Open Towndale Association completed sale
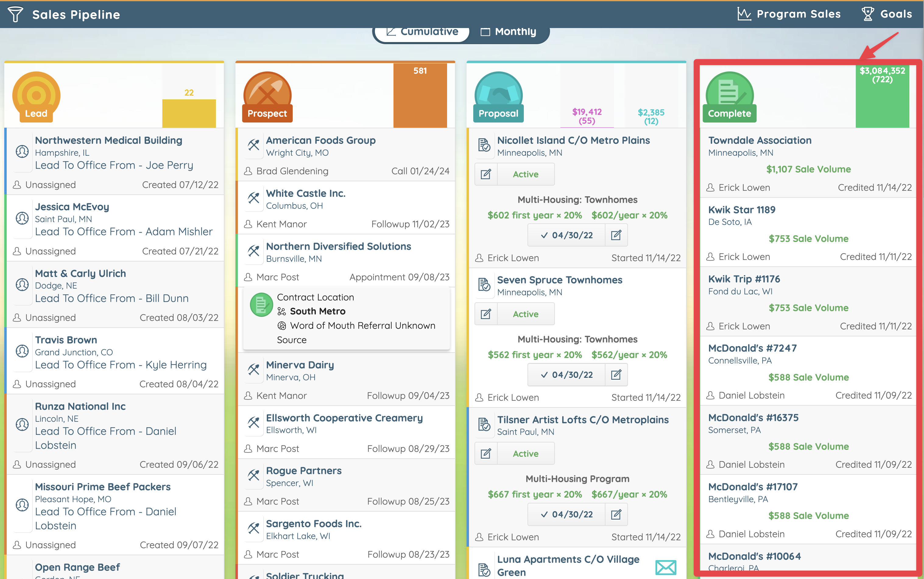Screen dimensions: 924x579 (760, 140)
